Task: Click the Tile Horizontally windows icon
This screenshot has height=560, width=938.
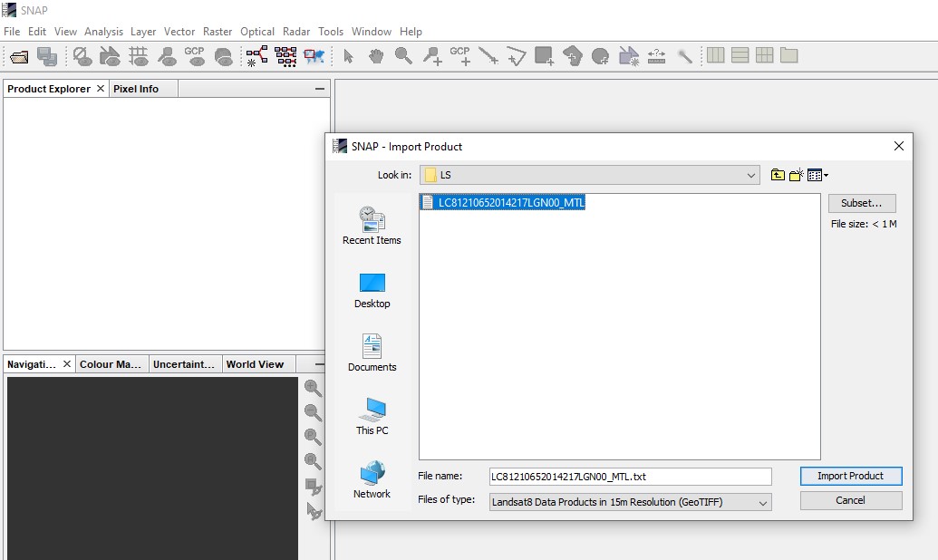Action: click(715, 55)
